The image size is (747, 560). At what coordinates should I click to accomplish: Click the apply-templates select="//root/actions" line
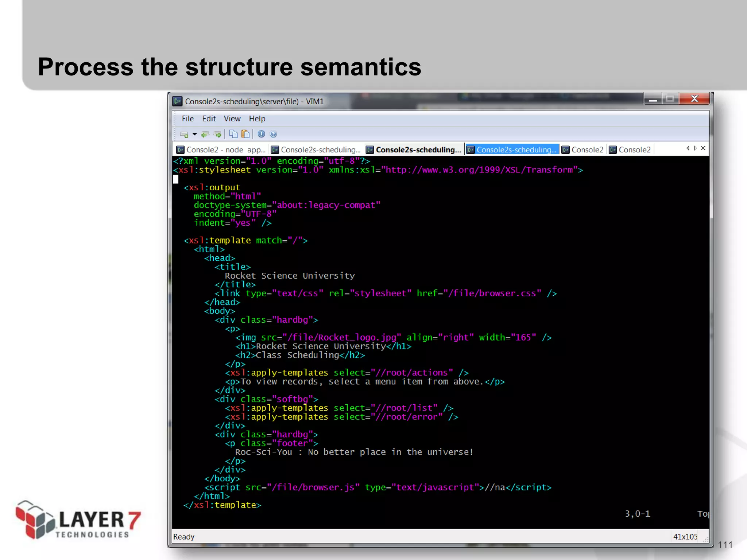(x=347, y=373)
